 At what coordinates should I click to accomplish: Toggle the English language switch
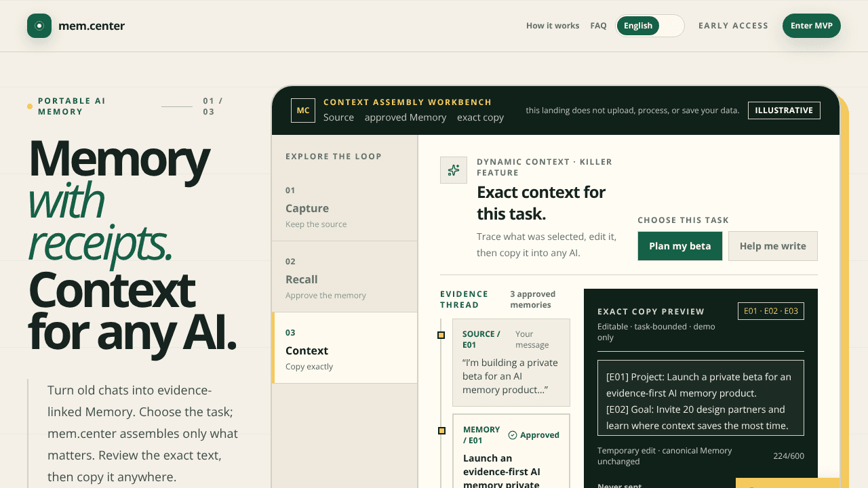[650, 26]
